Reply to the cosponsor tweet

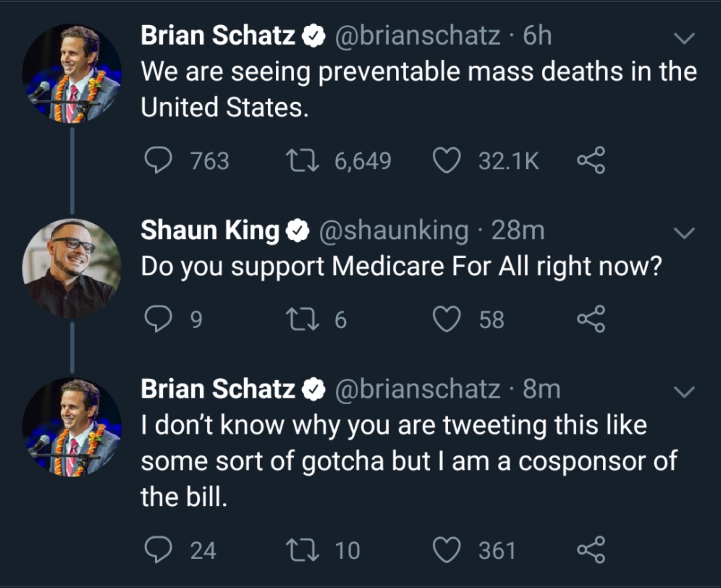point(158,550)
